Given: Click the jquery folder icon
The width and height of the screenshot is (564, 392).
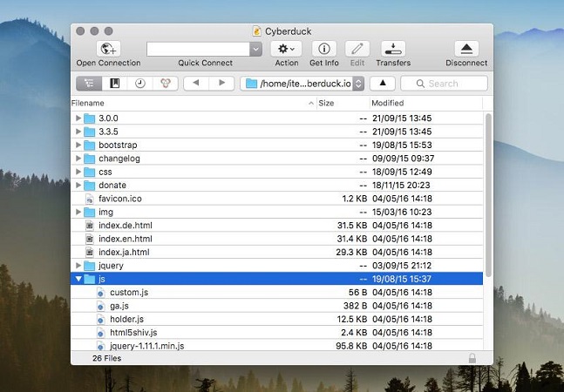Looking at the screenshot, I should coord(89,266).
